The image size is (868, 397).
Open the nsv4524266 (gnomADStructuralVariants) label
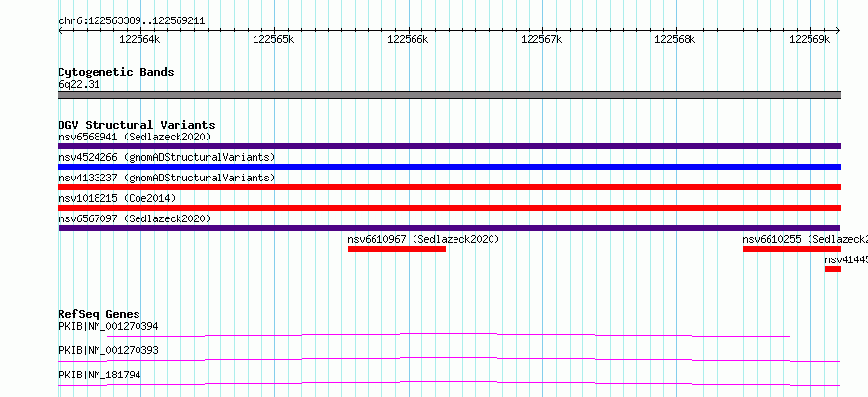167,157
